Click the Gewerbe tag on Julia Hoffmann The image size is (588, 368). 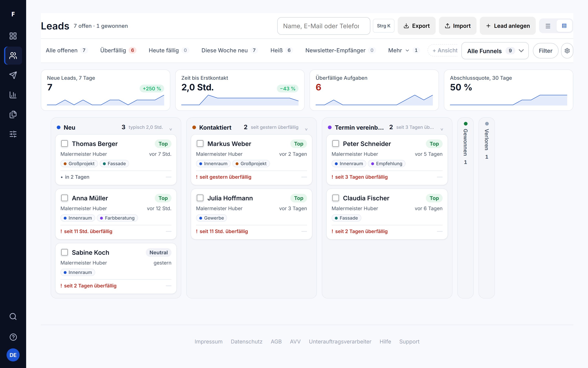pyautogui.click(x=211, y=218)
